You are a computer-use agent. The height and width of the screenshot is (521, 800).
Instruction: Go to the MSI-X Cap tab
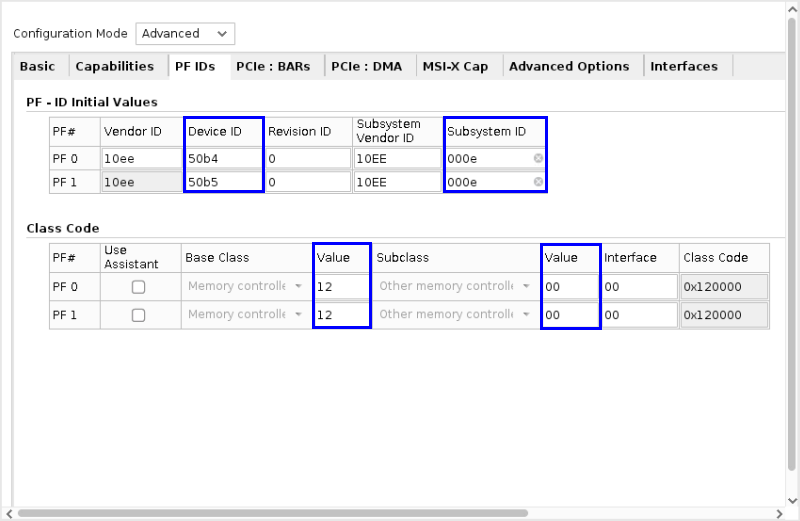[455, 66]
